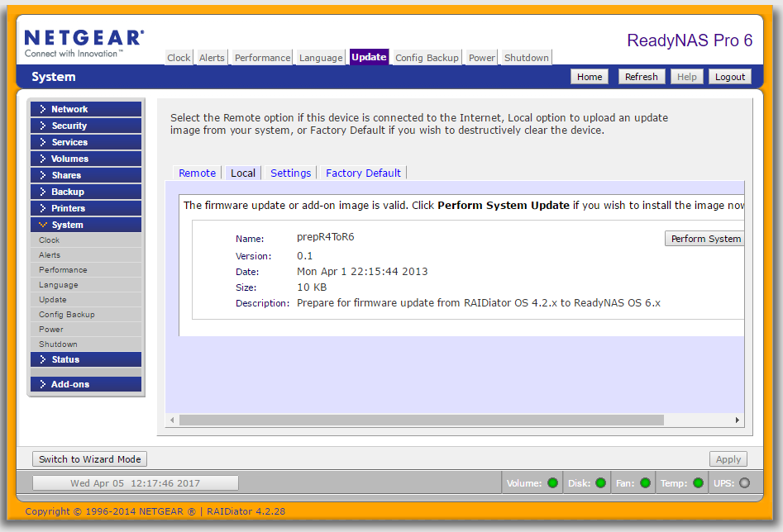This screenshot has height=532, width=783.
Task: Open Shutdown in System sidebar list
Action: coord(86,344)
